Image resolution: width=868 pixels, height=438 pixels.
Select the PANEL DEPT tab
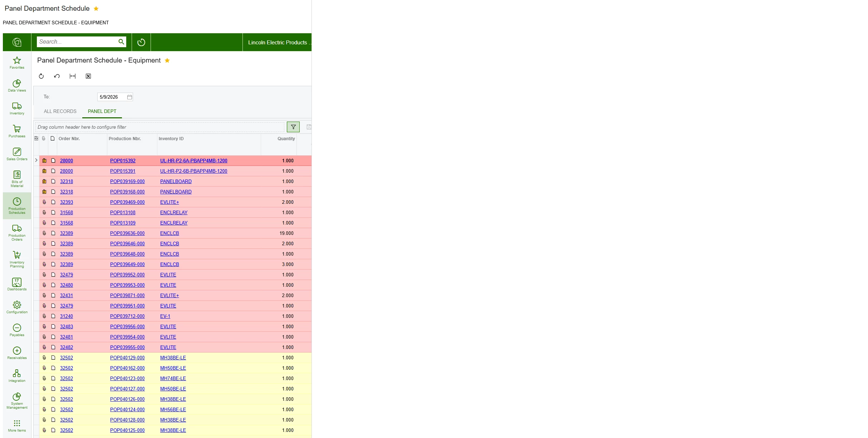point(102,111)
